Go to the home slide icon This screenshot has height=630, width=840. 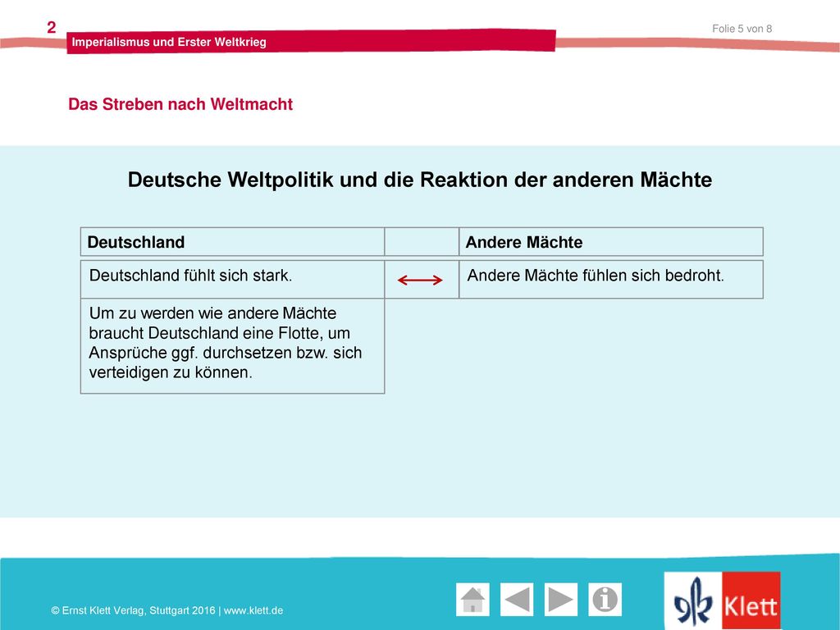[x=472, y=600]
